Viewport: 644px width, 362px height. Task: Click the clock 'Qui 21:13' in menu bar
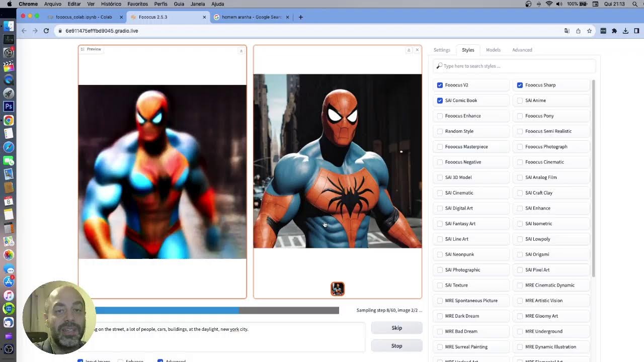[x=615, y=4]
